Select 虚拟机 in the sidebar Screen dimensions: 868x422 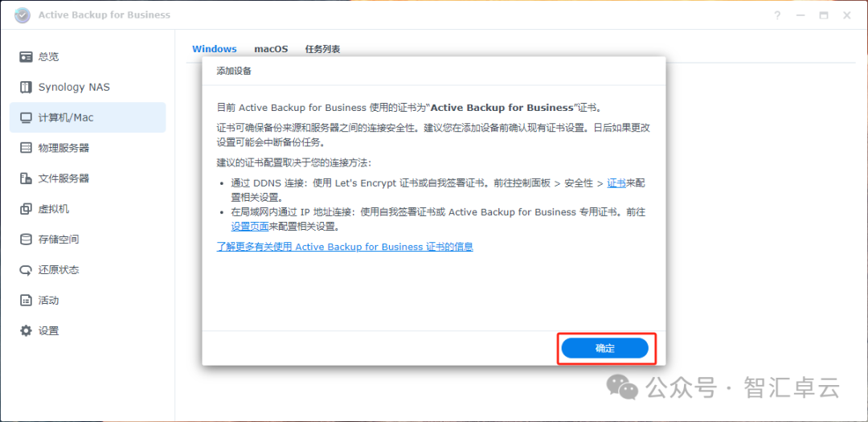click(88, 209)
